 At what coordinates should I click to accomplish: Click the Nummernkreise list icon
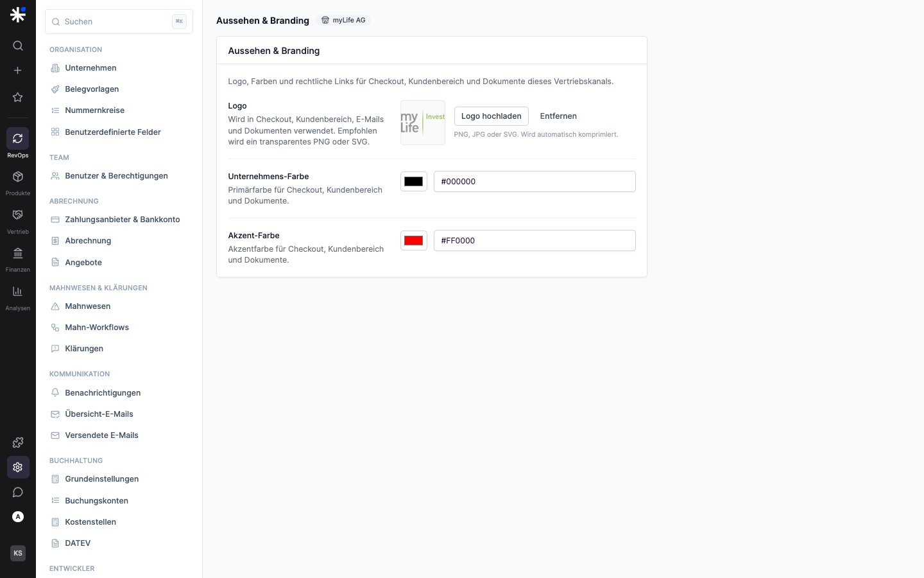click(x=55, y=110)
